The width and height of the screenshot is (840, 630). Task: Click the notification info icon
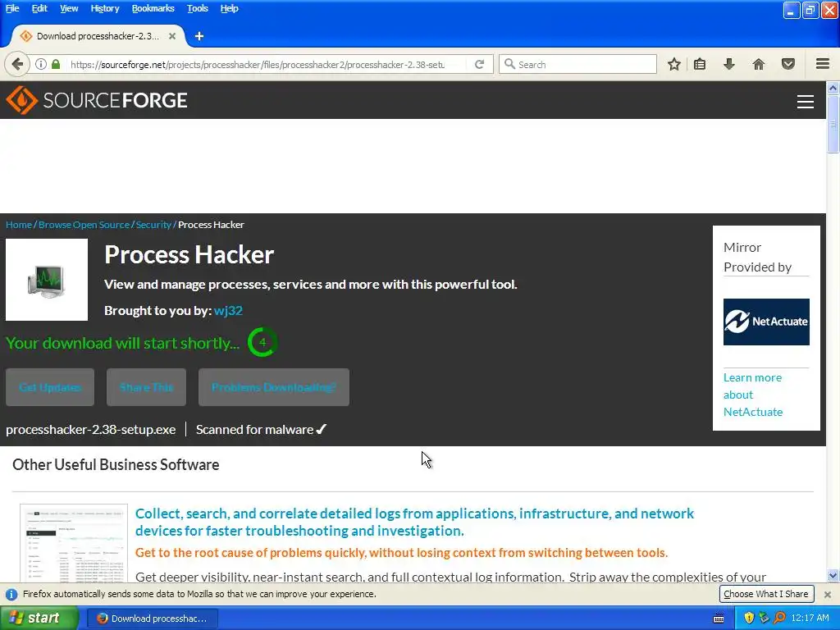click(x=11, y=595)
